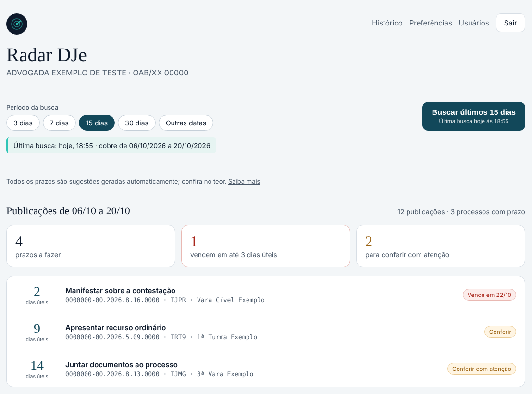The image size is (532, 394).
Task: Click the TJPR Vara Cível Exemplo process number
Action: pos(112,300)
